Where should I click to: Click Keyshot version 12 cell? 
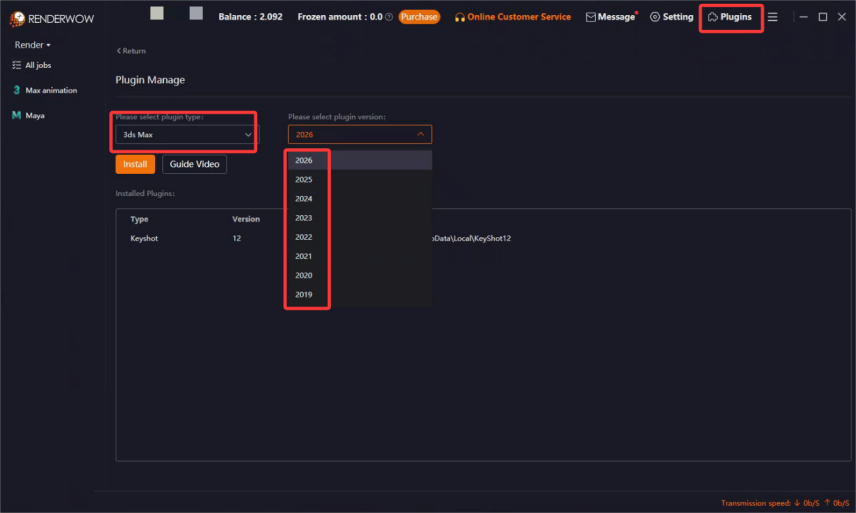(x=236, y=238)
